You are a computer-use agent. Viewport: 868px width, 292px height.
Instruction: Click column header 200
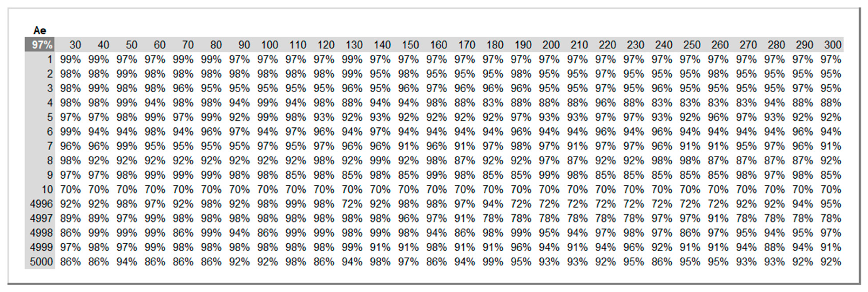coord(551,45)
